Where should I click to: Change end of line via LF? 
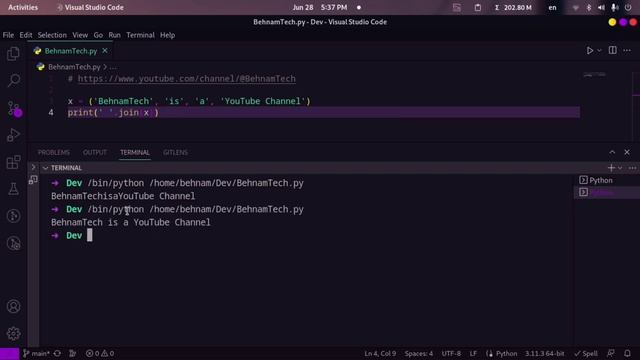tap(473, 353)
